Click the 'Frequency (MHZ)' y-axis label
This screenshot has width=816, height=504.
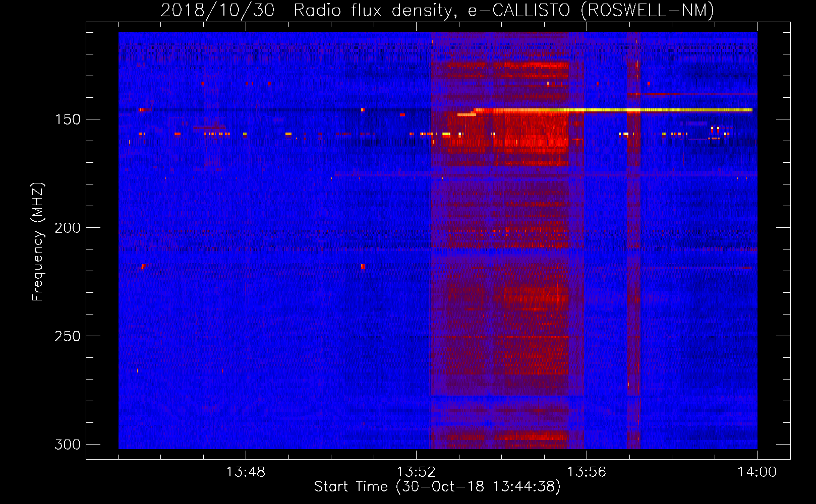38,241
